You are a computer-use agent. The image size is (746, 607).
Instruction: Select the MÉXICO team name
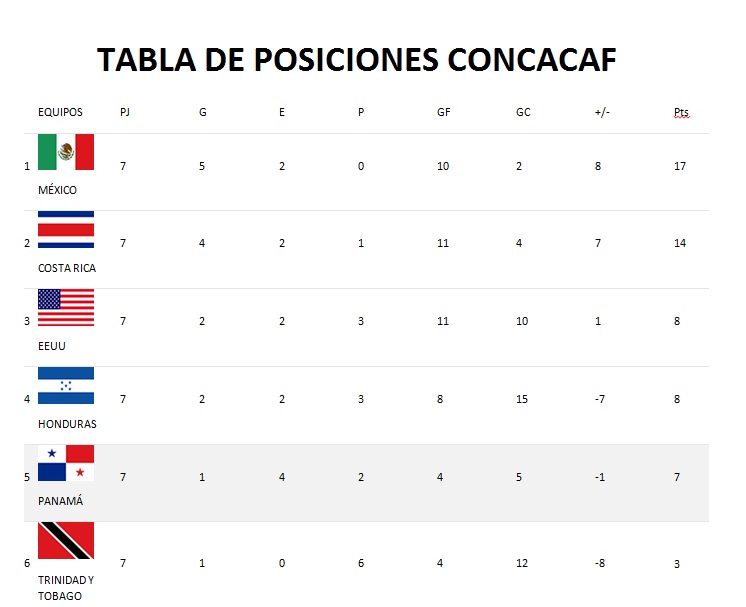[x=58, y=190]
